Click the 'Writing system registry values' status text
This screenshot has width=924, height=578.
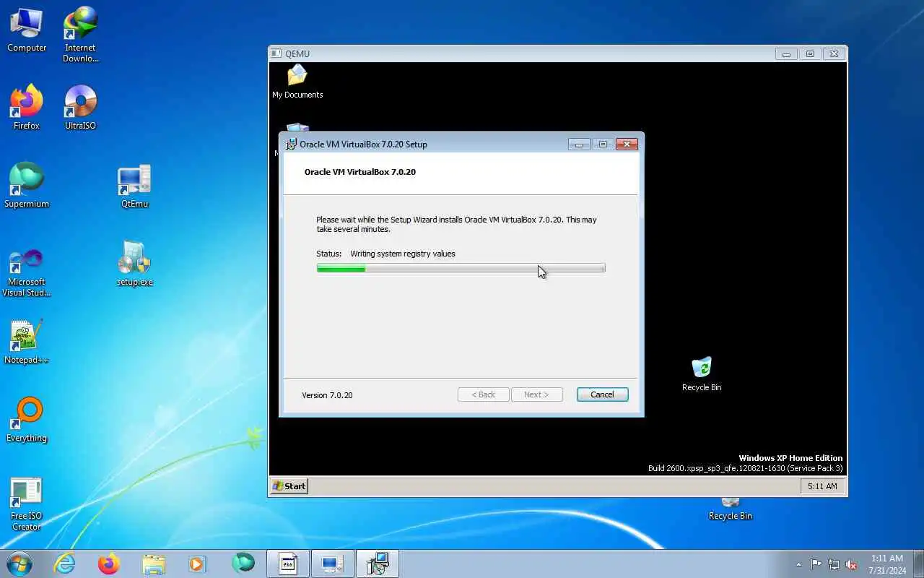[403, 254]
